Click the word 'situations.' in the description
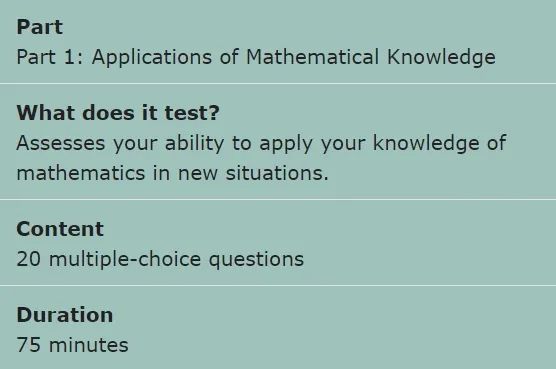 click(277, 173)
